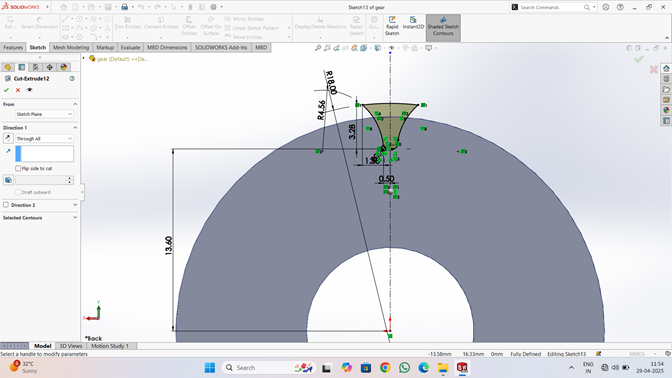Screen dimensions: 672x378
Task: Cancel sketch with the corner red X
Action: pos(653,69)
